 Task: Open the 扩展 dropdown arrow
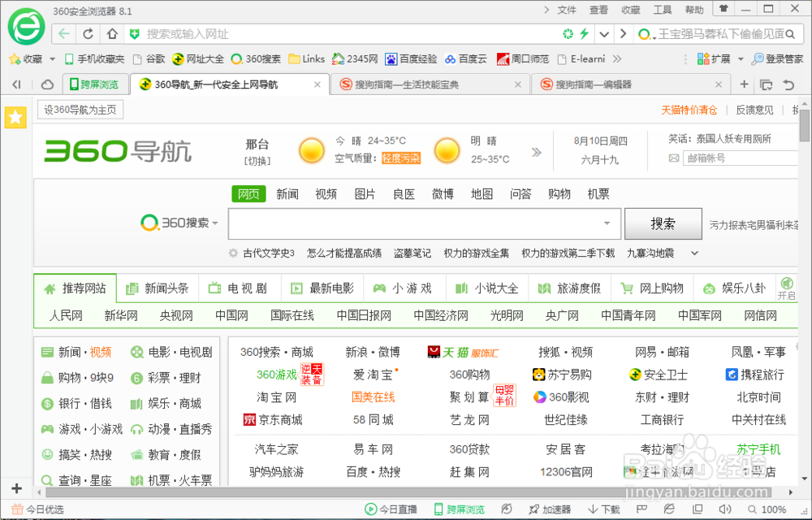coord(741,59)
